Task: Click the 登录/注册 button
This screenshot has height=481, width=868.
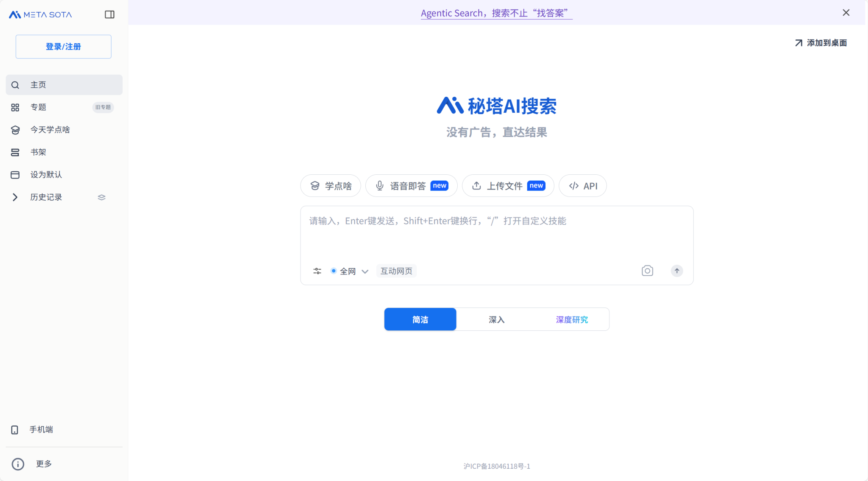Action: point(63,47)
